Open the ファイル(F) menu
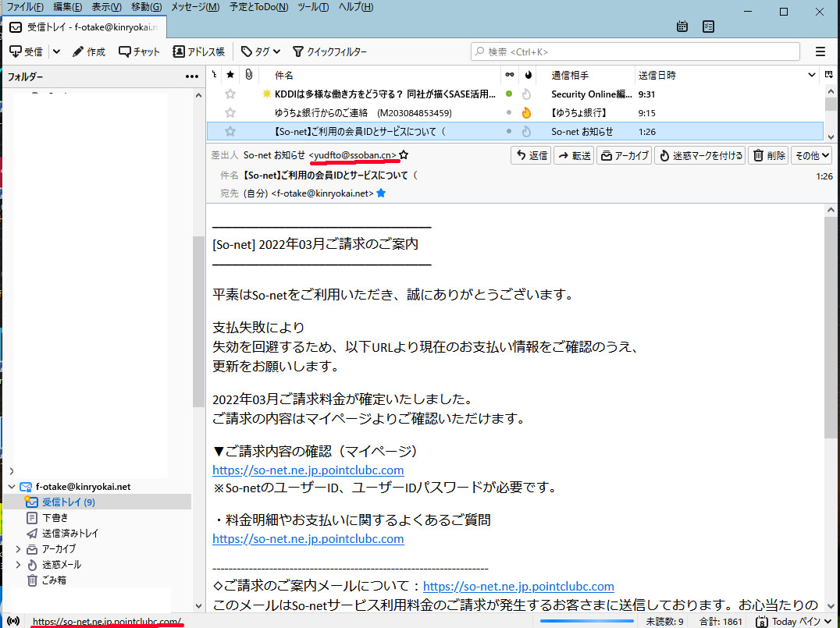 point(25,7)
